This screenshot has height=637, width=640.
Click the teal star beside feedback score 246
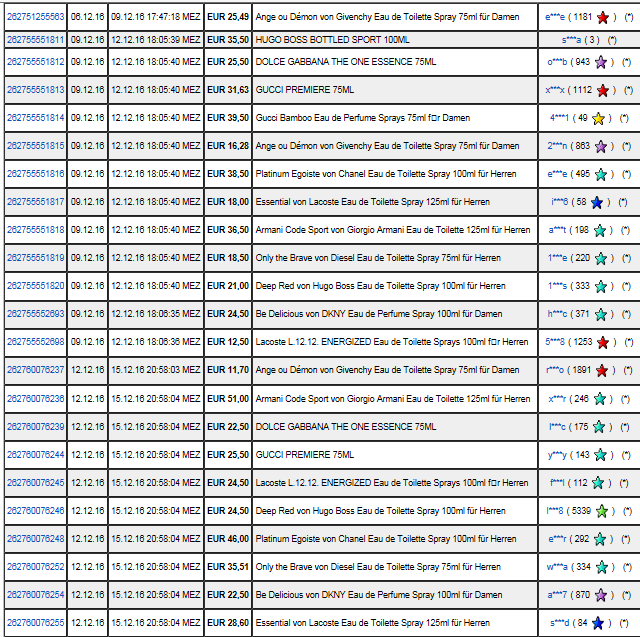[600, 399]
